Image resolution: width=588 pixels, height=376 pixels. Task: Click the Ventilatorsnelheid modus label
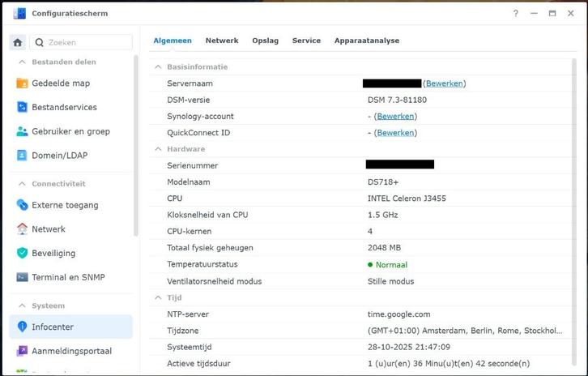coord(214,281)
